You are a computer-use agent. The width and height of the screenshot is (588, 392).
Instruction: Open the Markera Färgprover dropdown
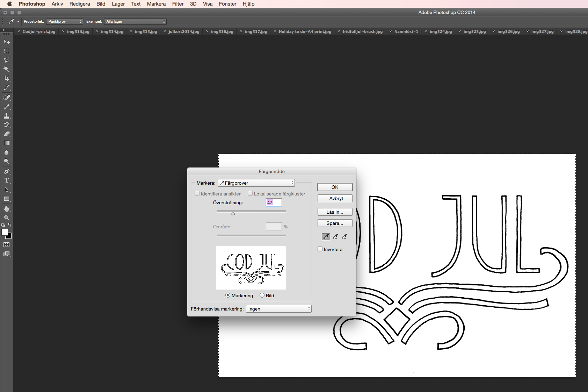[x=256, y=183]
